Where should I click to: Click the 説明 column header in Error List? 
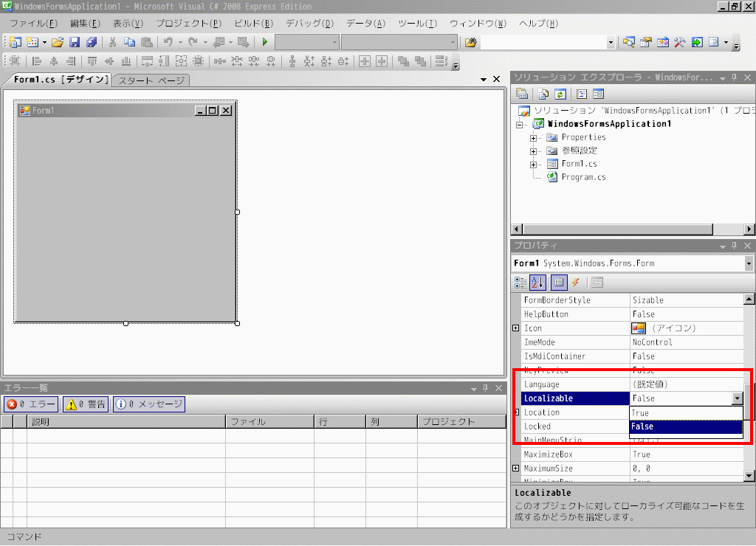pos(126,421)
